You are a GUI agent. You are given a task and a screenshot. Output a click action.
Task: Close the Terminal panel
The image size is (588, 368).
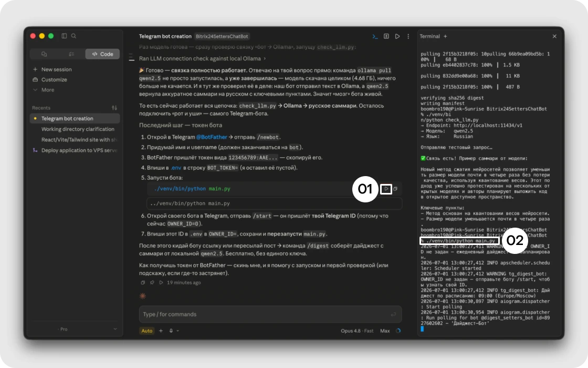click(554, 36)
